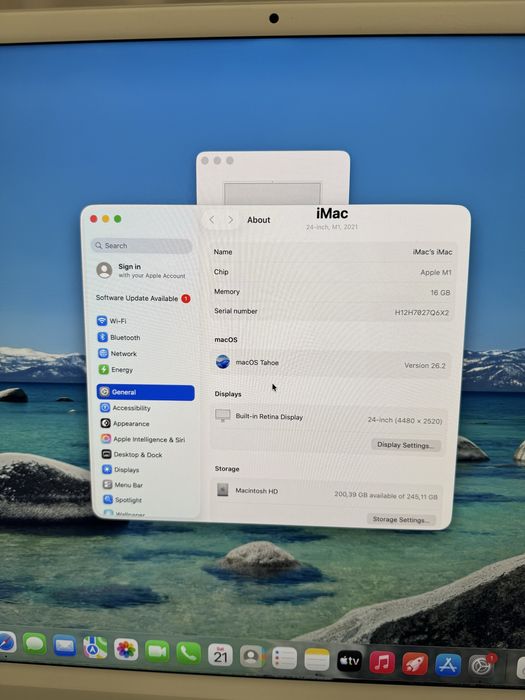The height and width of the screenshot is (700, 525).
Task: Open App Store from the Dock
Action: click(x=448, y=665)
